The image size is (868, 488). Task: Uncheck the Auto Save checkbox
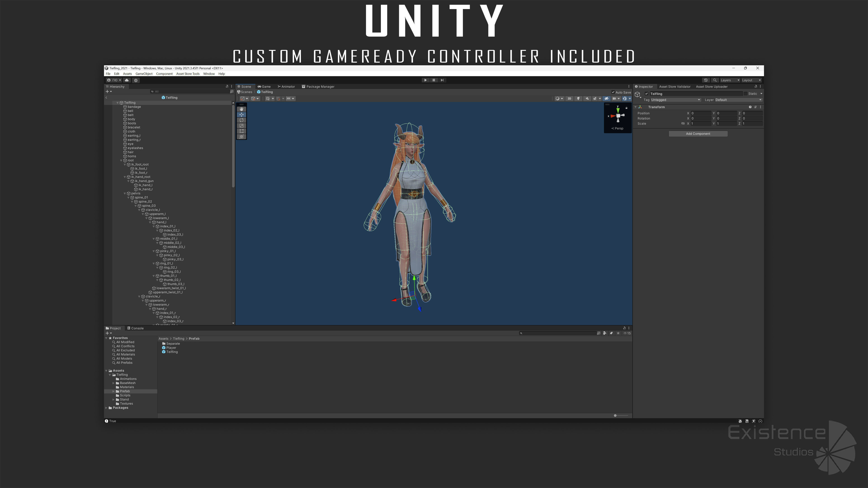click(613, 92)
